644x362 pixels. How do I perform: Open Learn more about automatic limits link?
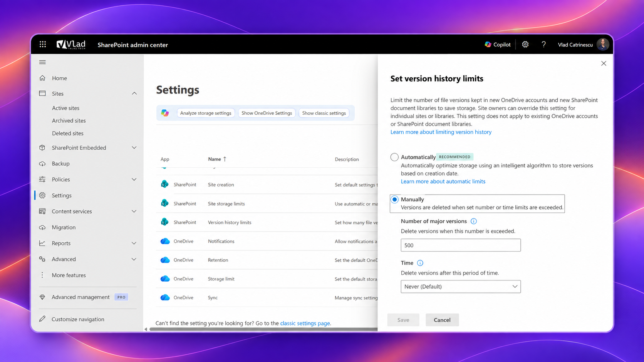point(443,182)
